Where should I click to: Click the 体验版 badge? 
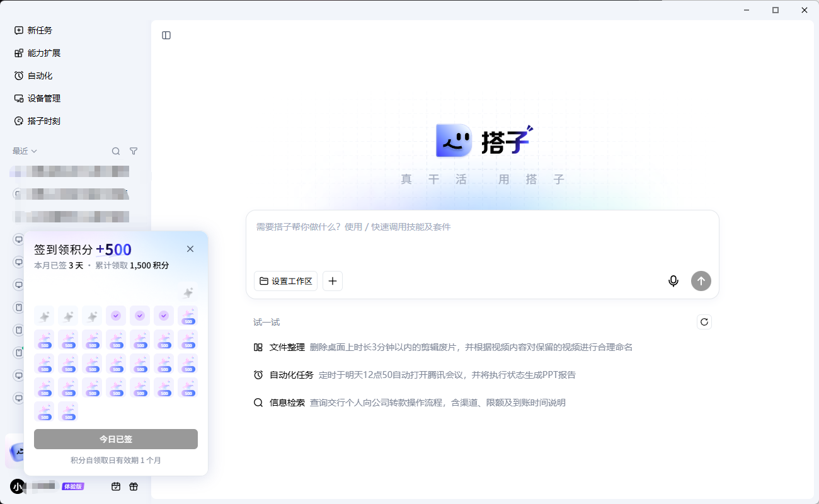pos(73,486)
